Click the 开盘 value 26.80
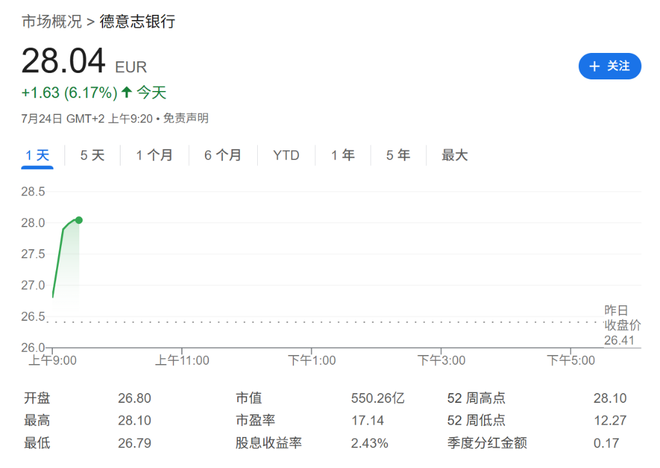This screenshot has height=468, width=660. point(134,398)
